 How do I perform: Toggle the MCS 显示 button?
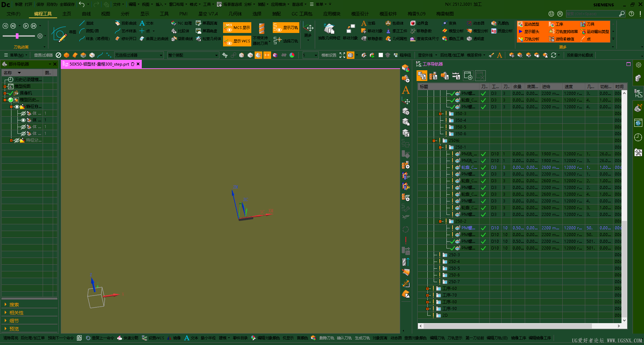237,28
